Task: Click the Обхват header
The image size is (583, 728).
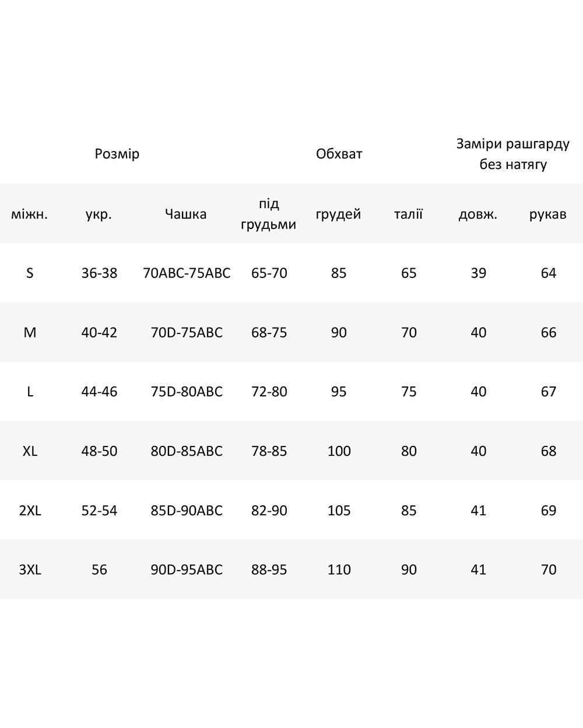Action: coord(339,154)
